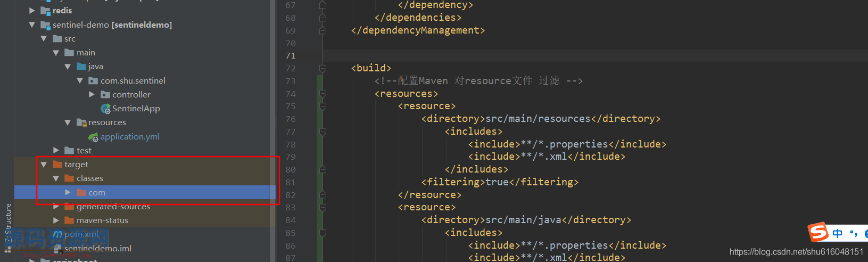Click the Sogou input method icon
This screenshot has height=262, width=868.
(818, 233)
